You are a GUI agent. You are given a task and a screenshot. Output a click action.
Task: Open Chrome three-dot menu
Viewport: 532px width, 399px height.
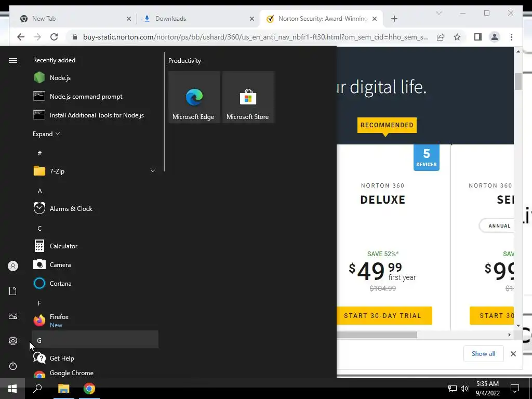[511, 37]
